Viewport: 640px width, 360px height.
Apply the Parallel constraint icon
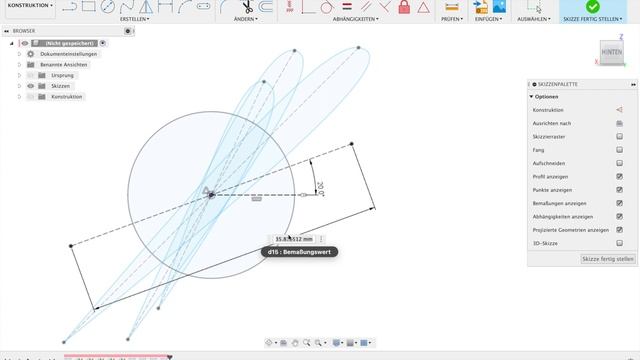point(366,7)
